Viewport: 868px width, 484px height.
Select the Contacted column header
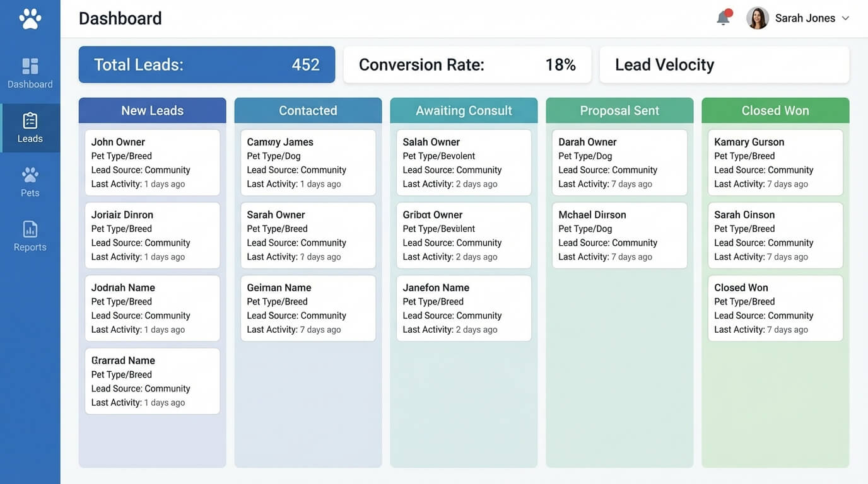(308, 110)
